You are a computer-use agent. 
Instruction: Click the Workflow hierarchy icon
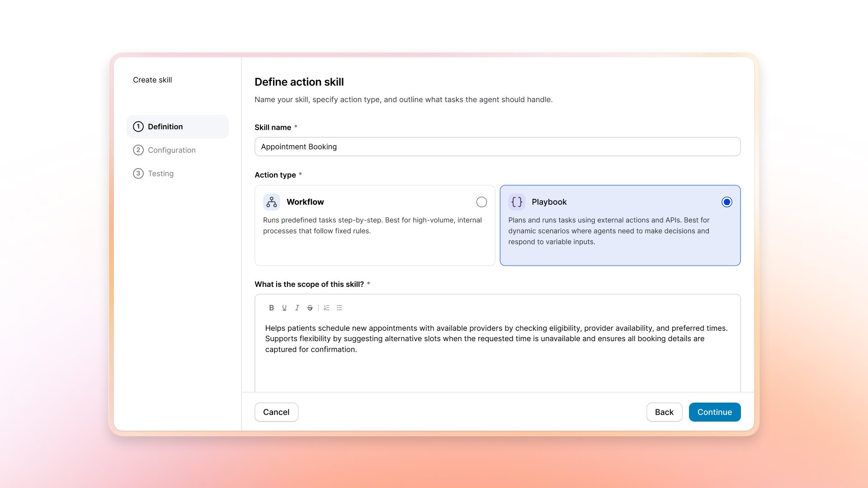(271, 202)
